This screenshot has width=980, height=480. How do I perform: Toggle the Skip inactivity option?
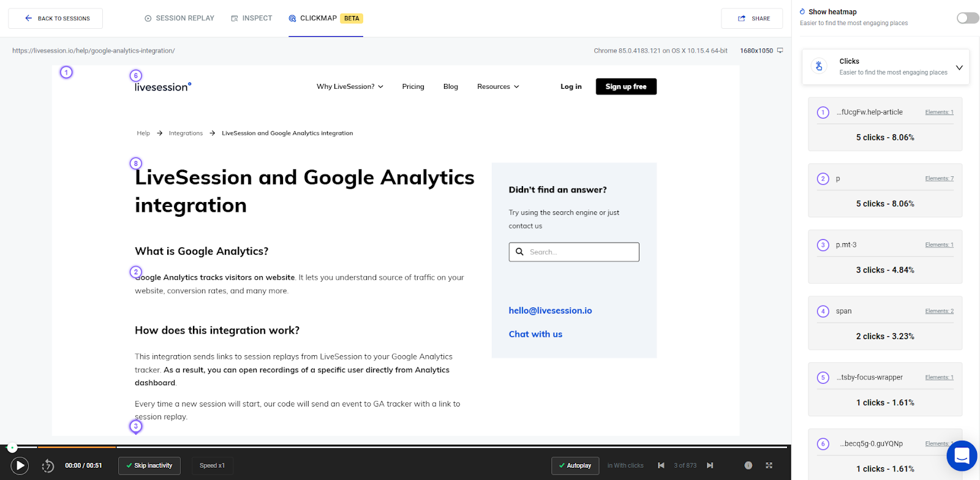pyautogui.click(x=149, y=465)
